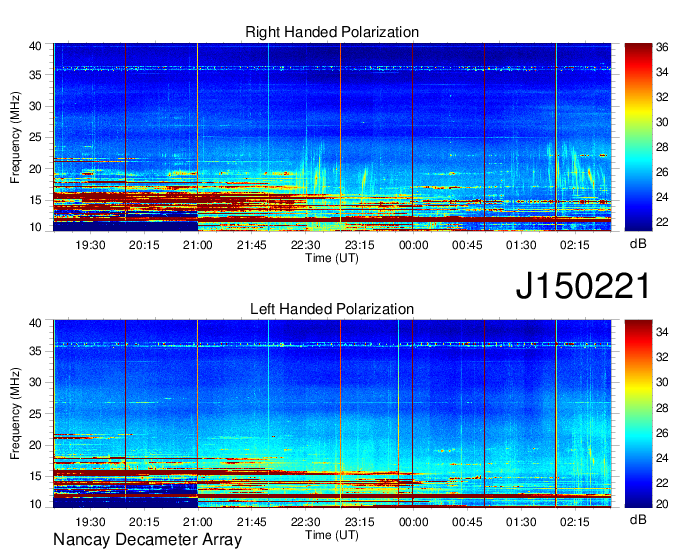Click the 36 dB value on Right Handed color bar
Viewport: 680px width, 552px height.
point(662,47)
